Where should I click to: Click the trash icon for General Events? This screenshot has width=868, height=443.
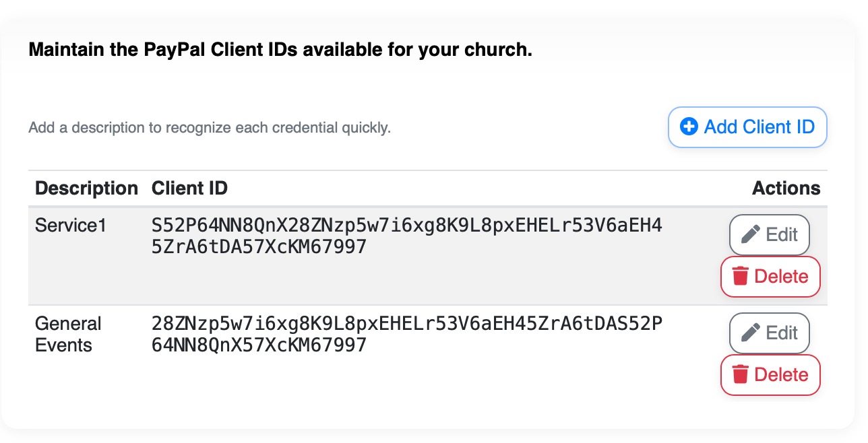click(x=741, y=374)
